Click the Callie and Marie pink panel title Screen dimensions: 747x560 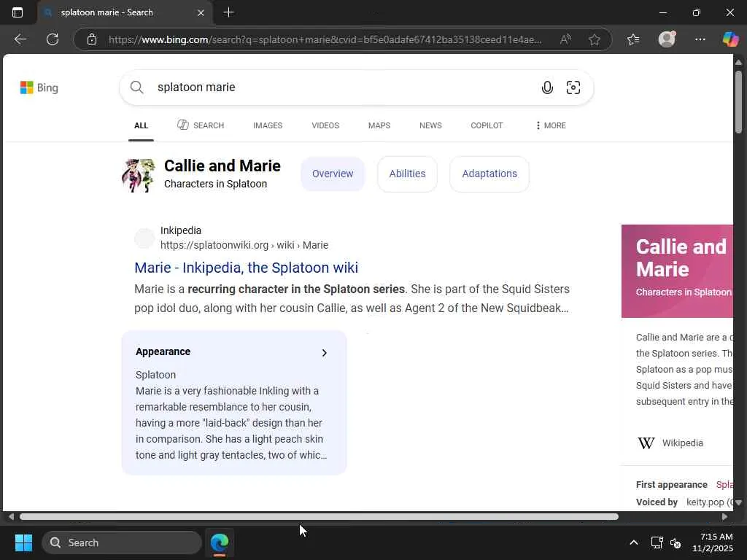tap(681, 258)
